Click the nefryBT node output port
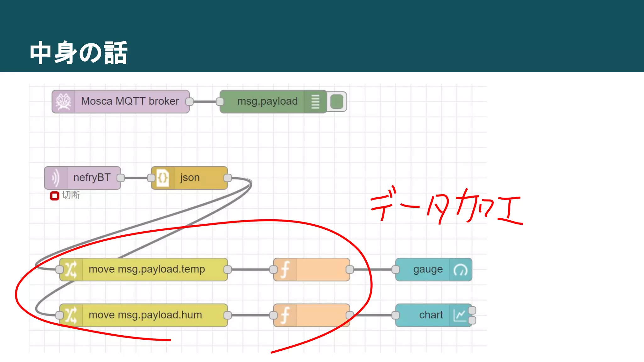The width and height of the screenshot is (644, 362). (x=120, y=178)
